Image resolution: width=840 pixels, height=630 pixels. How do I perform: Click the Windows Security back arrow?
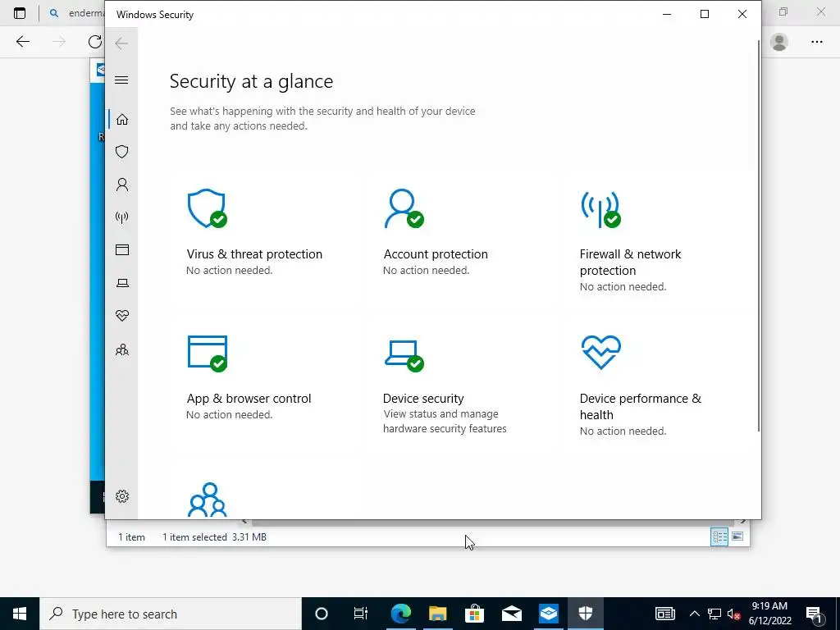coord(121,43)
